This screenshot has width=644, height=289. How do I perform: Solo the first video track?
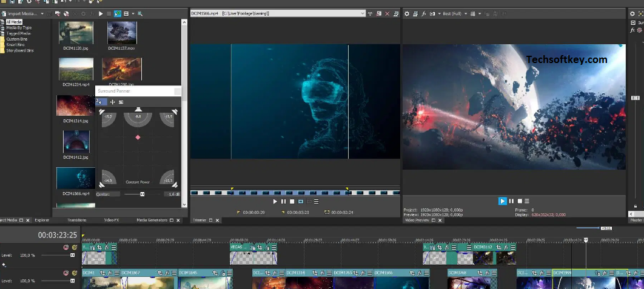(75, 248)
